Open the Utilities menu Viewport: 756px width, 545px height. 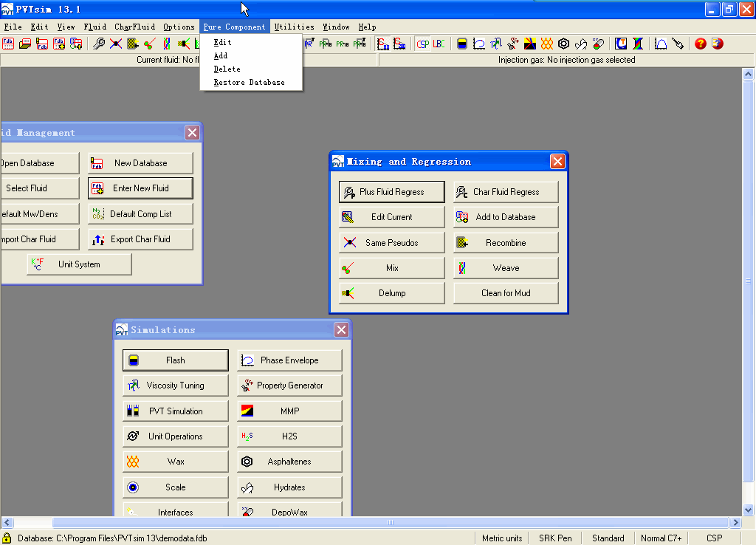pyautogui.click(x=294, y=27)
